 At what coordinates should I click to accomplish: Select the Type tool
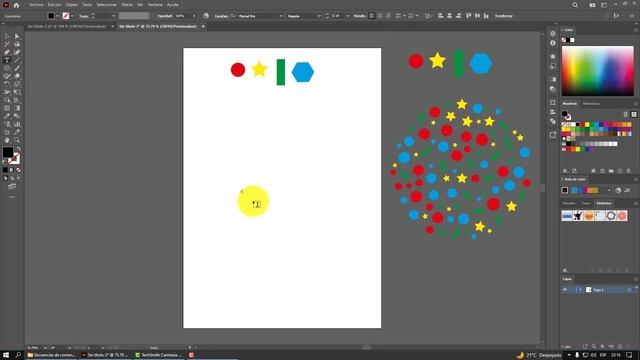[7, 60]
